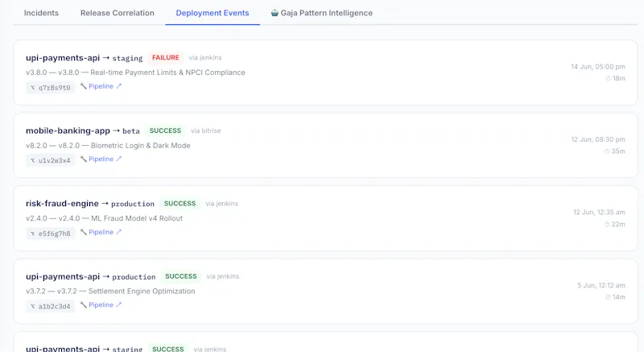
Task: Click title 'upi-payments-api → staging' with FAILURE
Action: click(85, 58)
